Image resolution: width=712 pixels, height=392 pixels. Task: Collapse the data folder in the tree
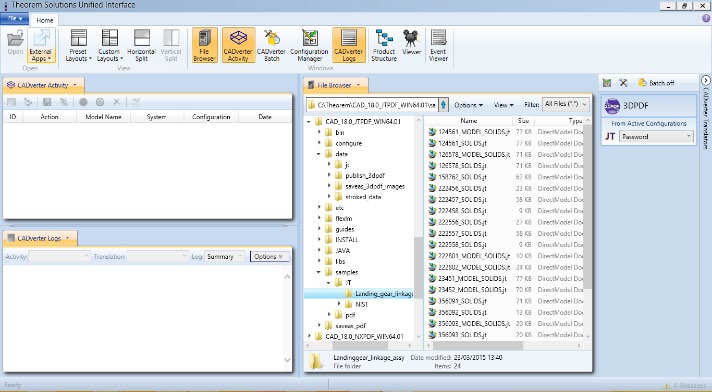(319, 154)
